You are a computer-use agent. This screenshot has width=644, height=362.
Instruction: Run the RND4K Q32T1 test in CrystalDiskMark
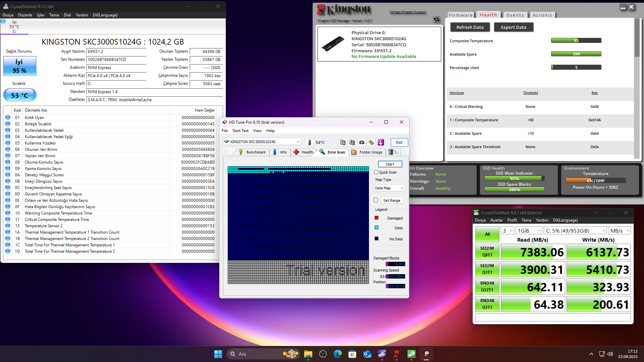tap(487, 287)
